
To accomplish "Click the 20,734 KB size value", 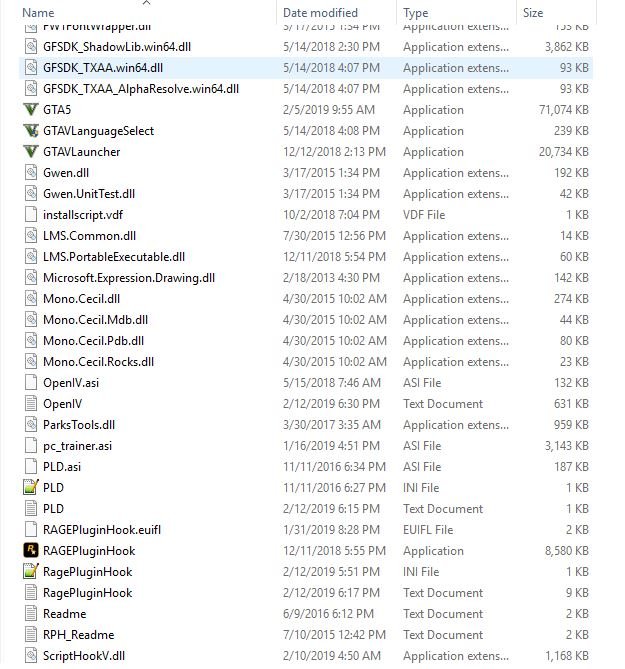I will coord(564,151).
